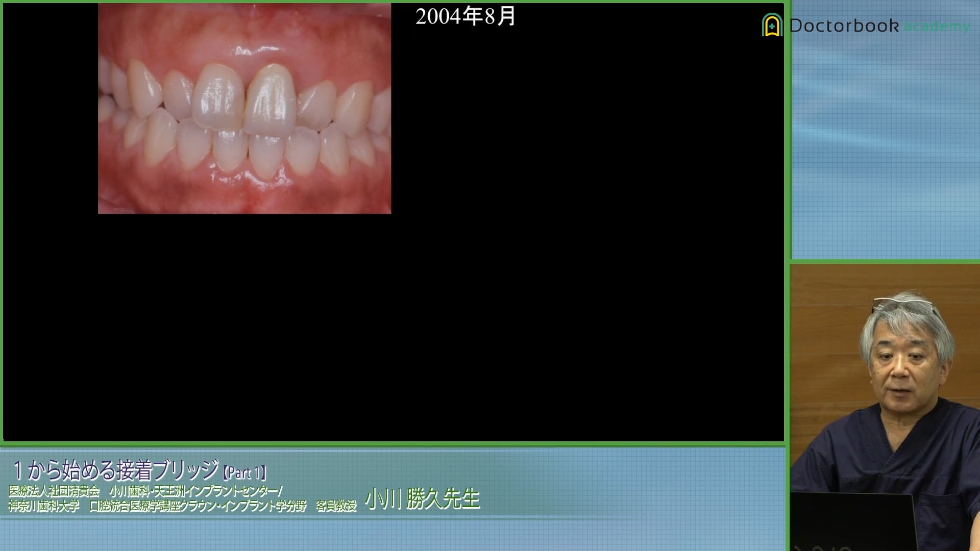Click the Doctorbook academy logo icon

click(772, 25)
